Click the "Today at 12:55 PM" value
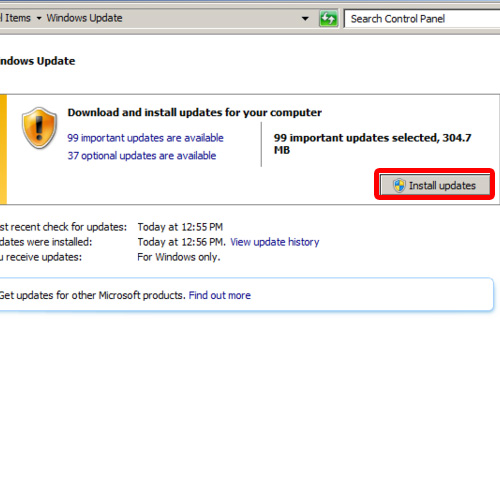Screen dimensions: 500x500 click(180, 227)
